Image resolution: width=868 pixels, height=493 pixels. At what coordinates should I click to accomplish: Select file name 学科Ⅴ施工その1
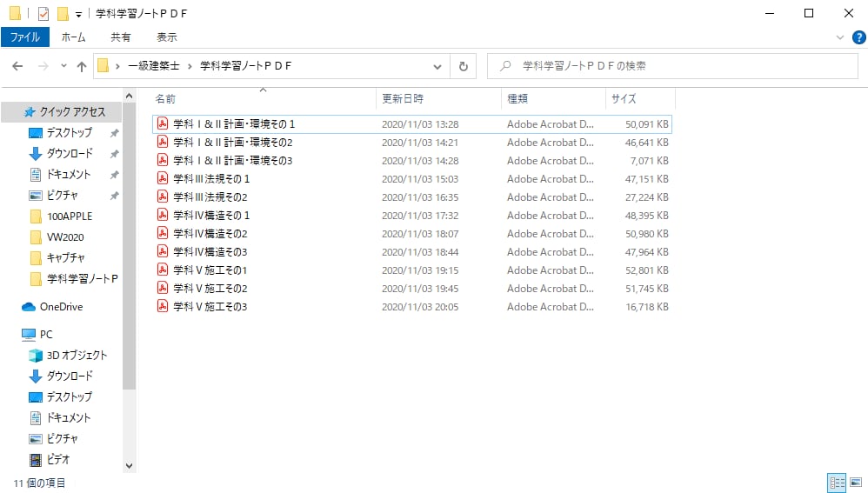tap(210, 270)
